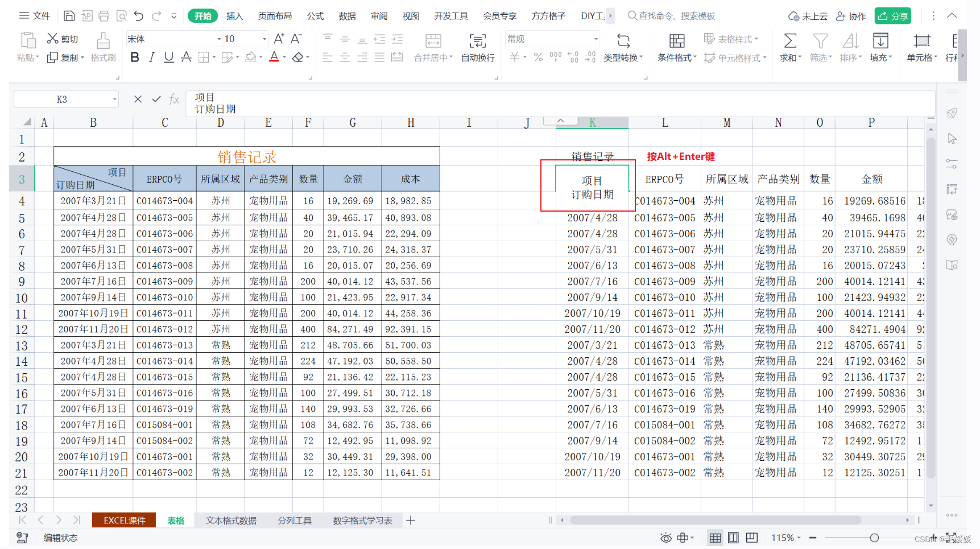Click the Save icon in quick access toolbar

[69, 15]
